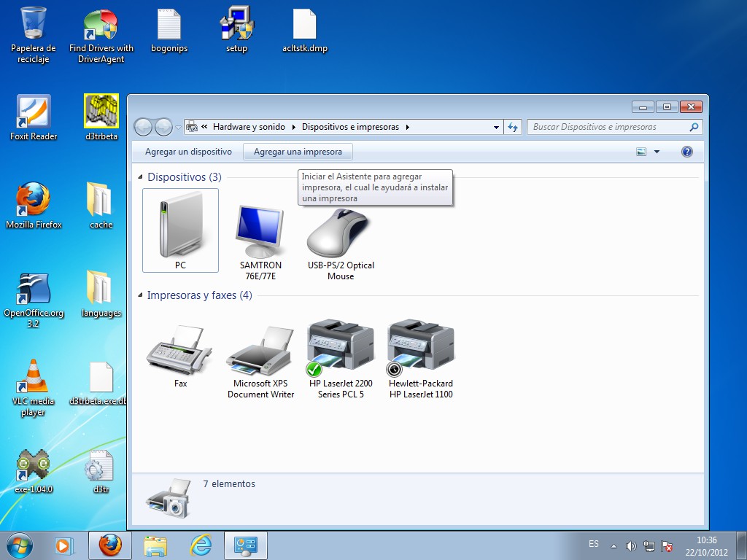The height and width of the screenshot is (560, 747).
Task: Open the address bar history dropdown
Action: [496, 127]
